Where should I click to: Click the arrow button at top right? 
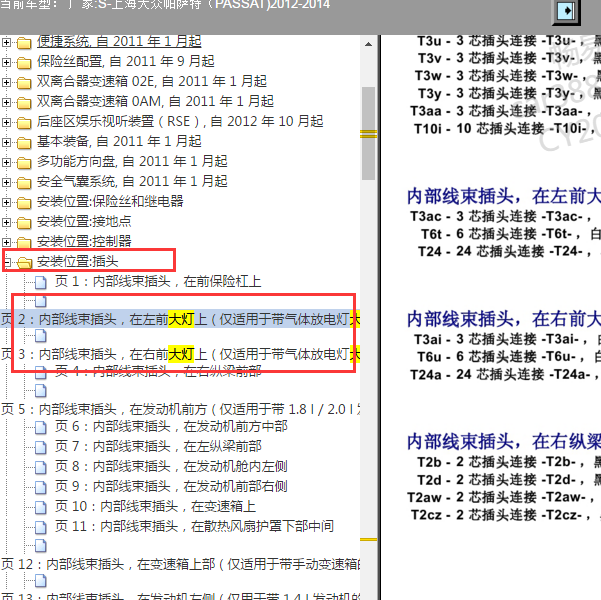(x=566, y=11)
